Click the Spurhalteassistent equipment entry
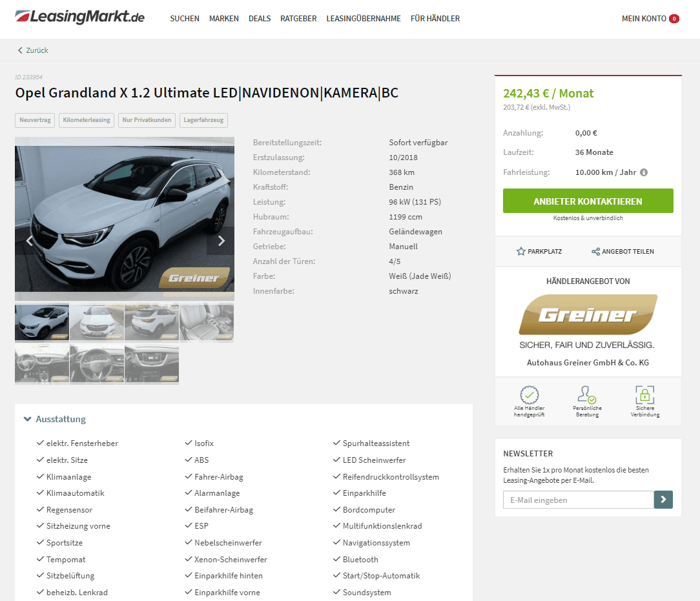 (x=376, y=443)
